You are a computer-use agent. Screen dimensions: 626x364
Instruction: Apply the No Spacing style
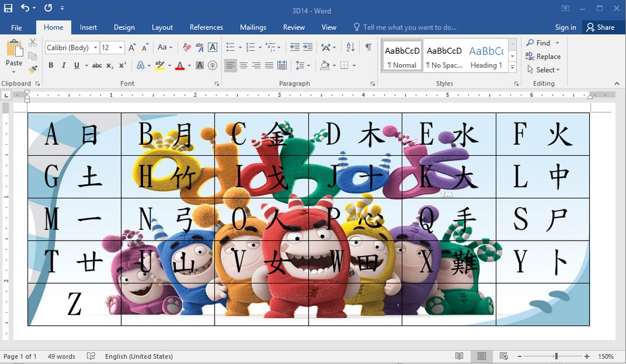click(444, 56)
